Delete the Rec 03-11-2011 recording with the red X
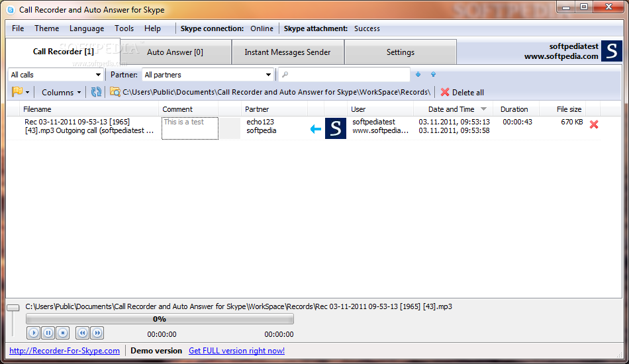The width and height of the screenshot is (629, 364). coord(594,124)
